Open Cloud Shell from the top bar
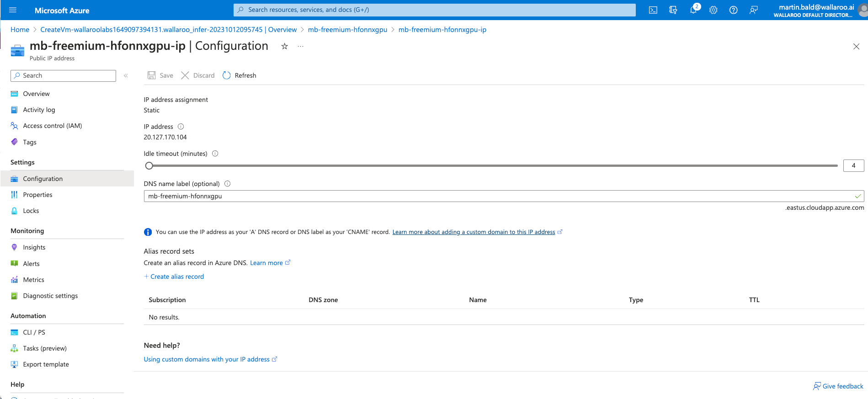Screen dimensions: 868x399 (653, 10)
